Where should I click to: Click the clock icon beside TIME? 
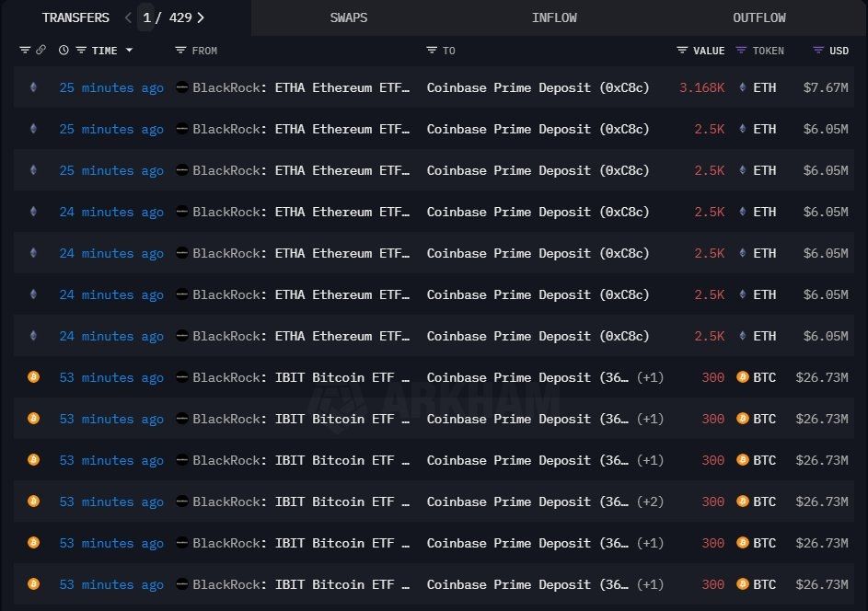click(x=64, y=51)
